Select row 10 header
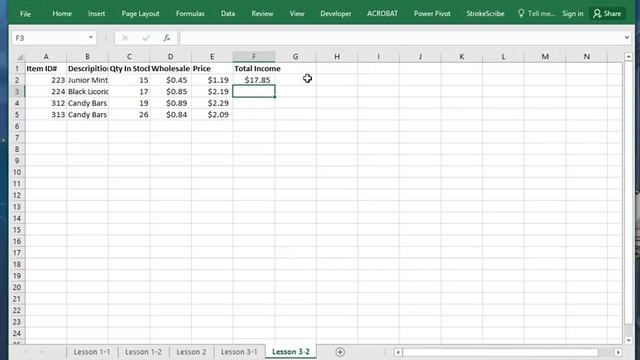 (17, 172)
